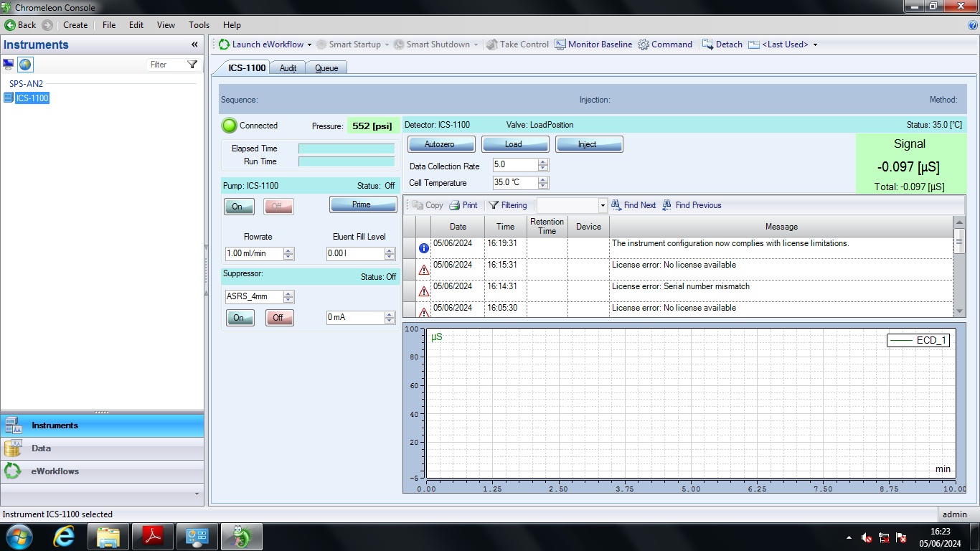Turn the Suppressor On
Image resolution: width=980 pixels, height=551 pixels.
point(238,318)
